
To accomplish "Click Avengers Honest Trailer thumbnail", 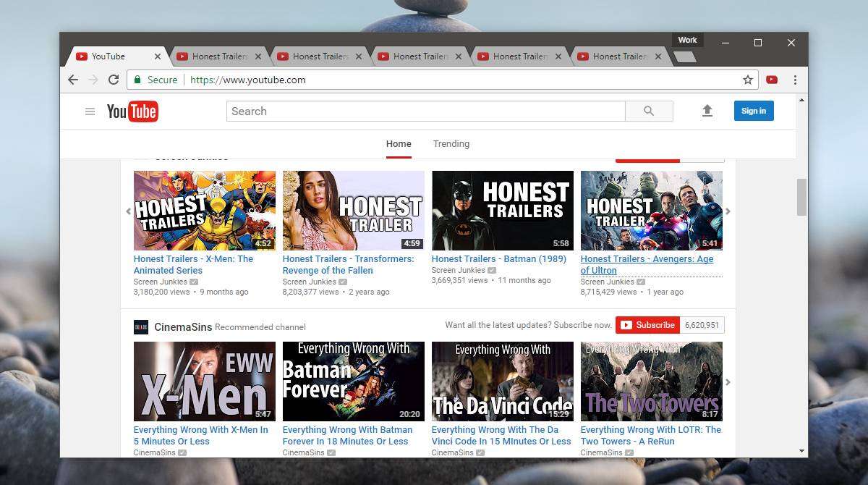I will pos(652,211).
